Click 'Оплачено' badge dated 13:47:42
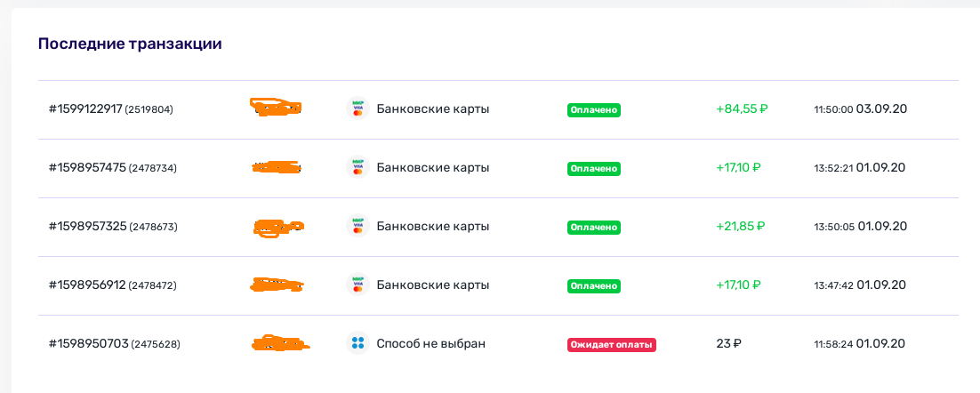The width and height of the screenshot is (980, 393). click(593, 286)
